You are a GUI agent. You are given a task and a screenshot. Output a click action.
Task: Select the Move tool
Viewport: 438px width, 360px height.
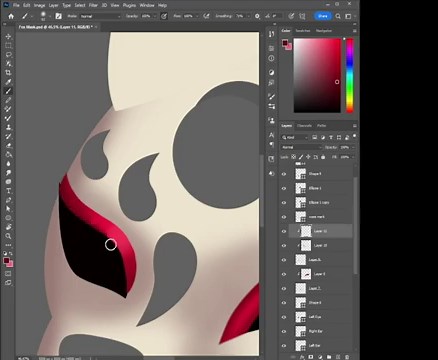(x=9, y=37)
